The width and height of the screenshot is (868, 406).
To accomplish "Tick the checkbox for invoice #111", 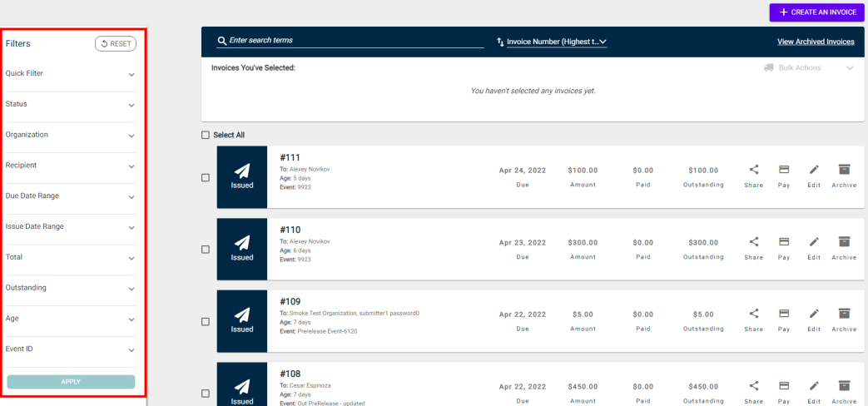I will 206,177.
